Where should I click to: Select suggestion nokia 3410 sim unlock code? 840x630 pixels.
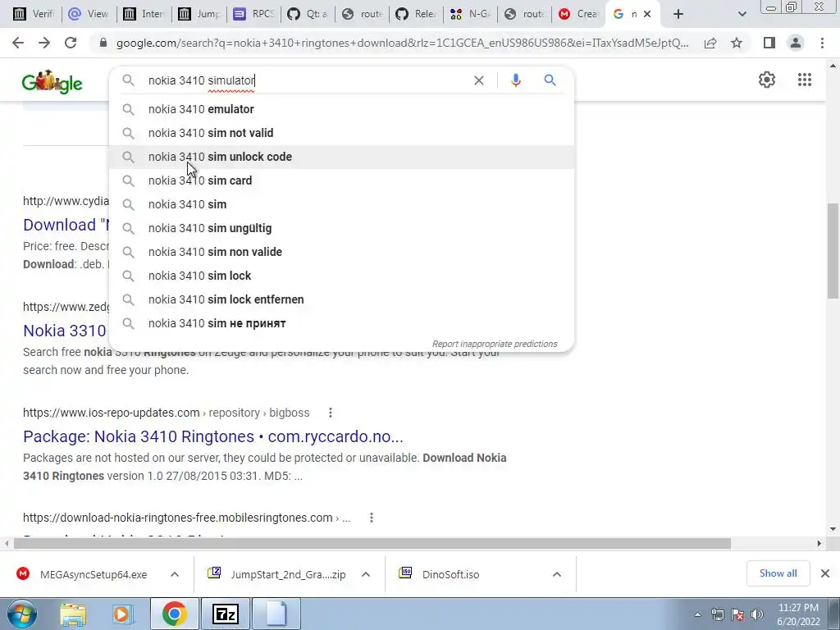[x=342, y=157]
